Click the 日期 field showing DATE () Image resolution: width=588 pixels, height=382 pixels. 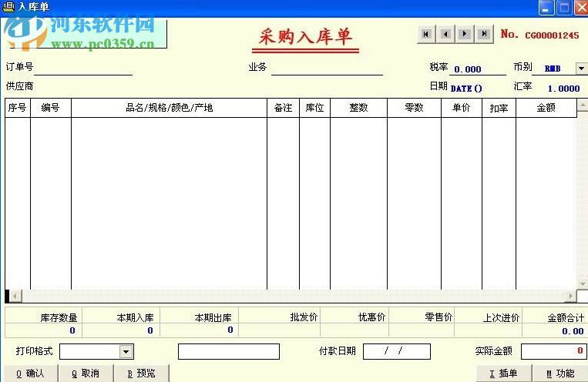(466, 89)
